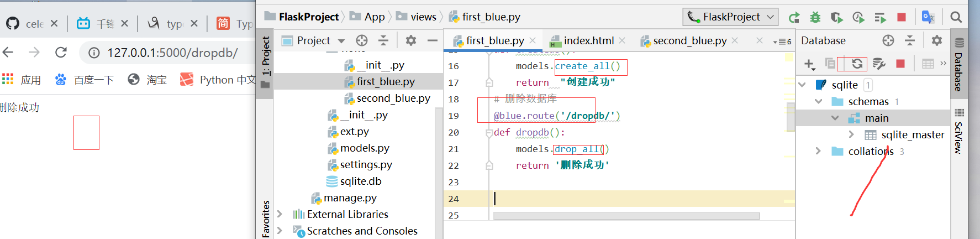Reload the browser page
Viewport: 980px width, 239px height.
click(61, 53)
